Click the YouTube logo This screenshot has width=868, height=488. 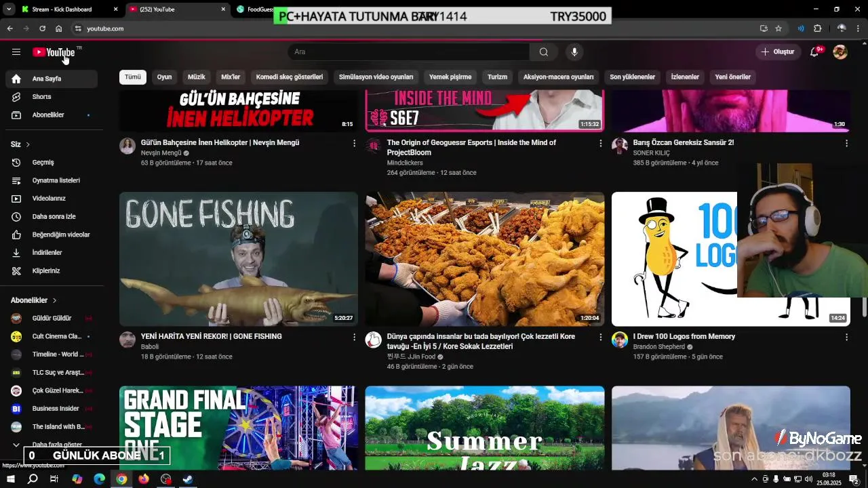[x=54, y=52]
